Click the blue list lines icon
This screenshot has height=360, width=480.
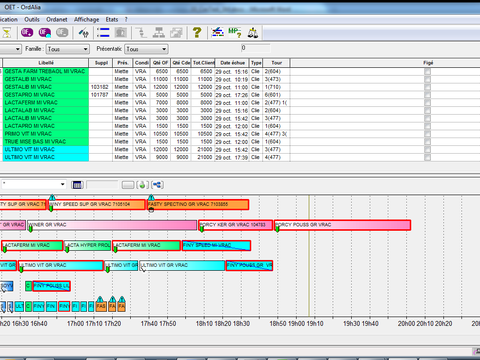pyautogui.click(x=103, y=33)
